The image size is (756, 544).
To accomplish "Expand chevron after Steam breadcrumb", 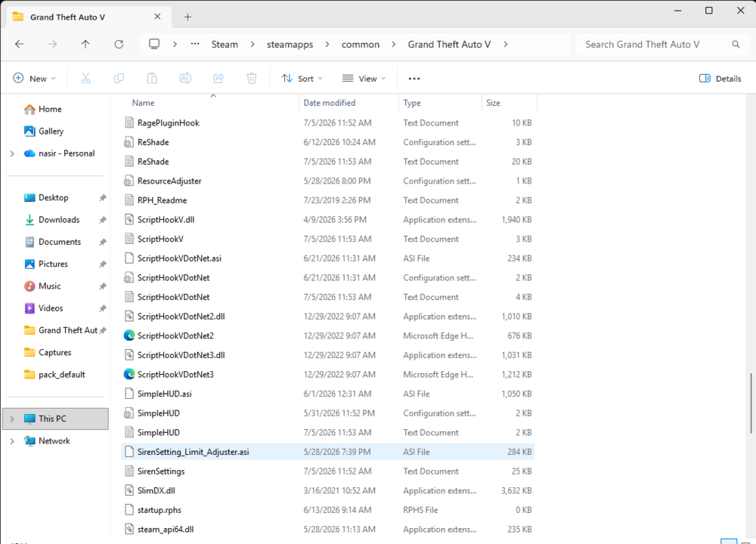I will point(253,45).
